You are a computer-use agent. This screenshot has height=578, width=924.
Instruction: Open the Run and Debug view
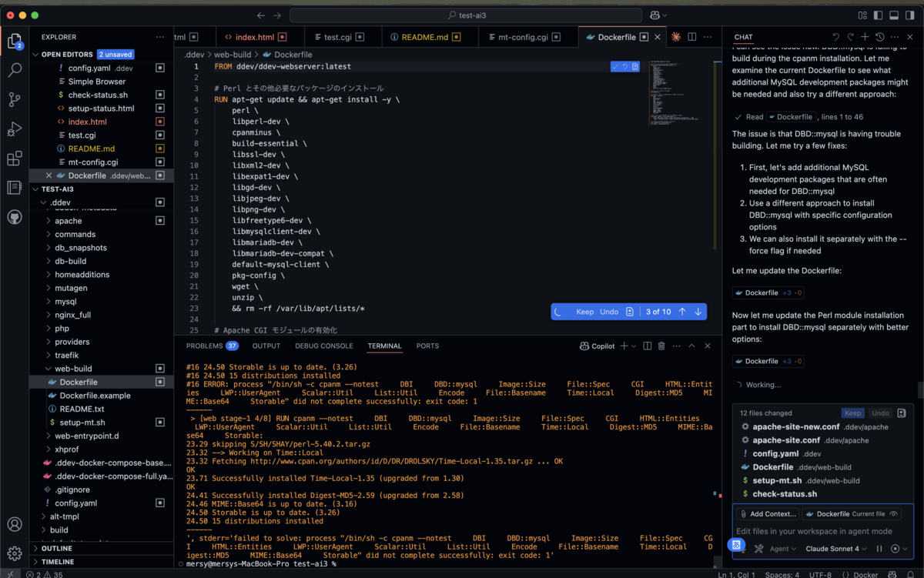click(x=15, y=129)
